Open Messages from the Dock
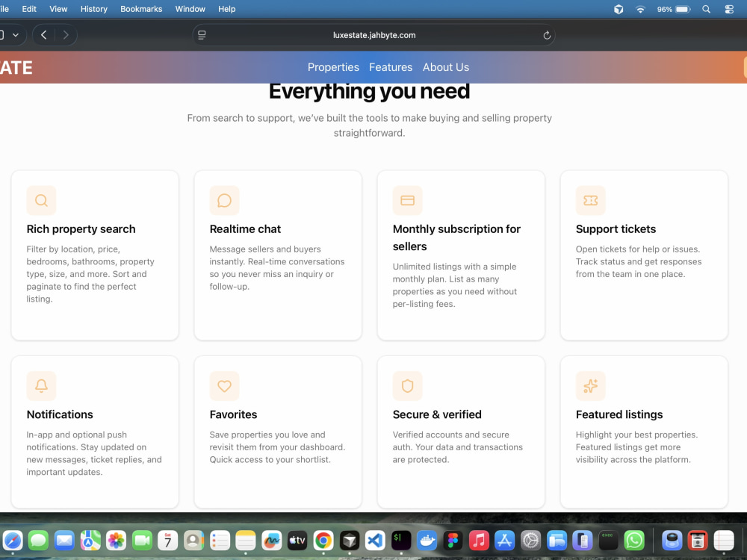The image size is (747, 560). click(38, 541)
